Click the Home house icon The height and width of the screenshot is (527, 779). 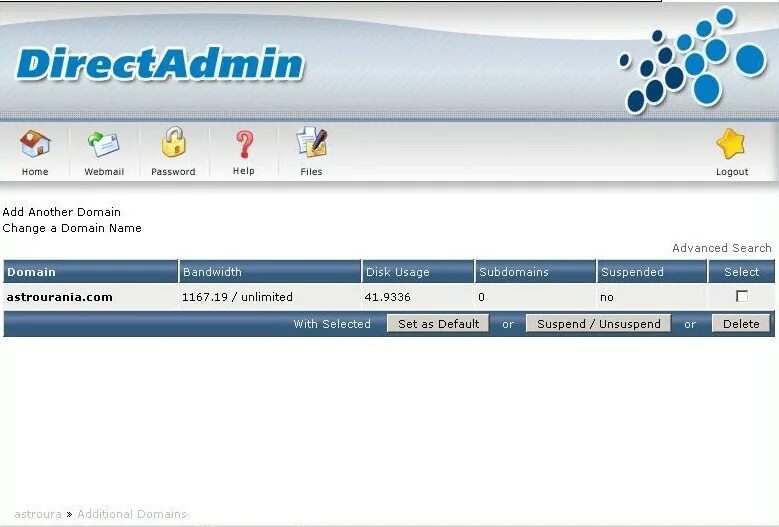click(x=35, y=144)
